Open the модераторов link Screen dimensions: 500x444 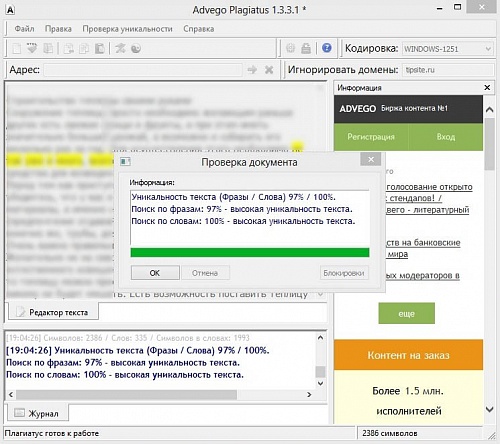[423, 275]
